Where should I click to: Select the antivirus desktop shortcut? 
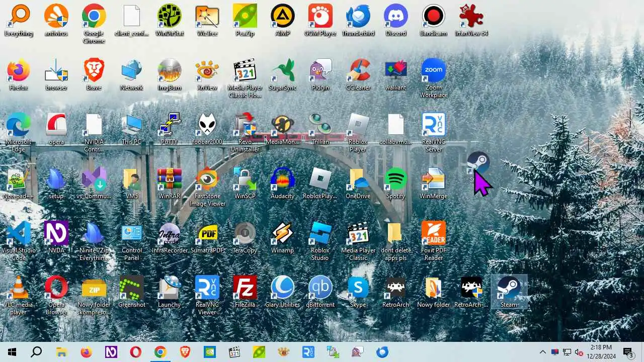click(56, 20)
